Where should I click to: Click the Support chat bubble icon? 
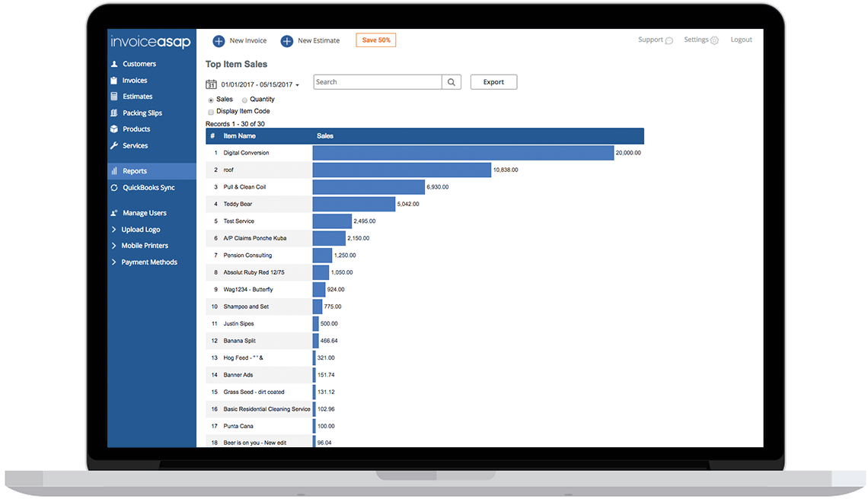coord(669,40)
